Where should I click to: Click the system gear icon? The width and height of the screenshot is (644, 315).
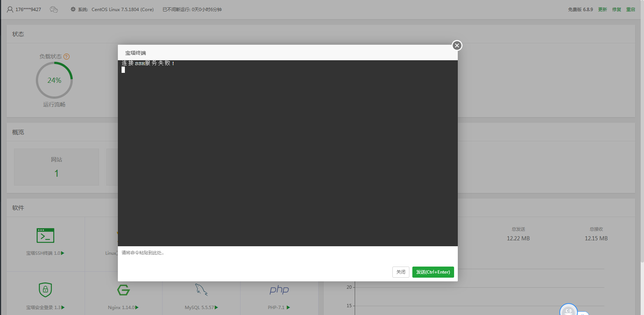coord(73,9)
